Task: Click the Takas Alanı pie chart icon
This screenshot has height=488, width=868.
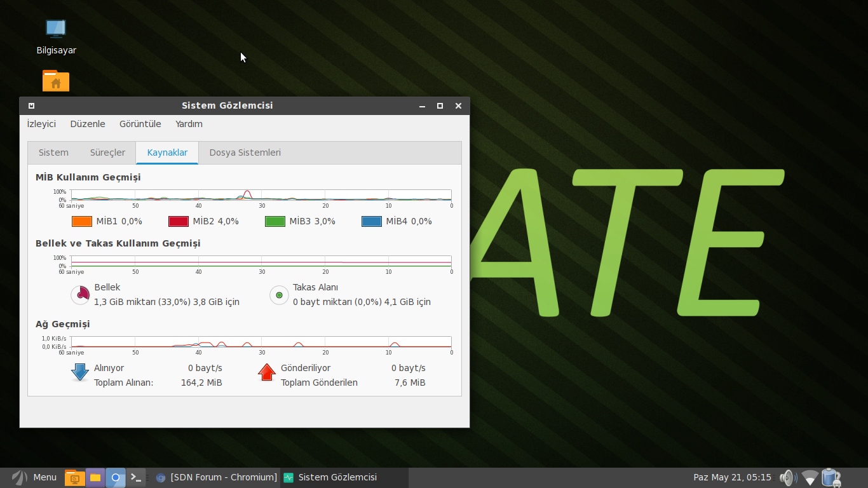Action: (279, 295)
